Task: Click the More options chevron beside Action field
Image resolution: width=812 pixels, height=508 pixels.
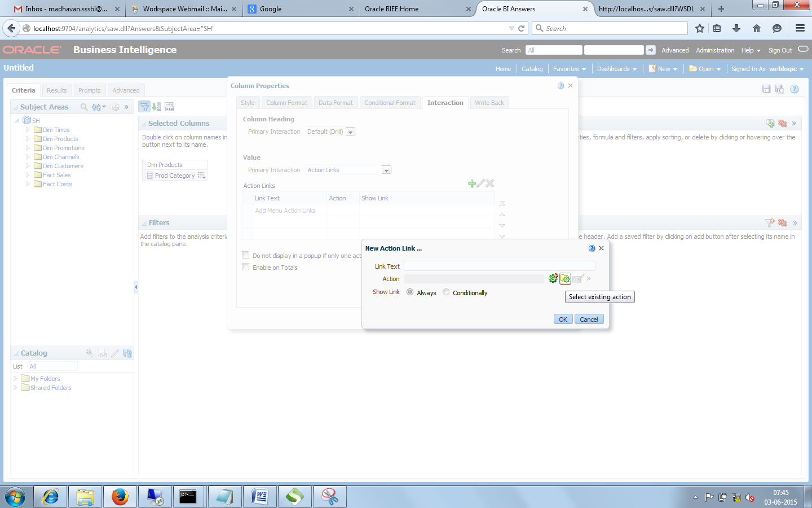Action: [589, 278]
